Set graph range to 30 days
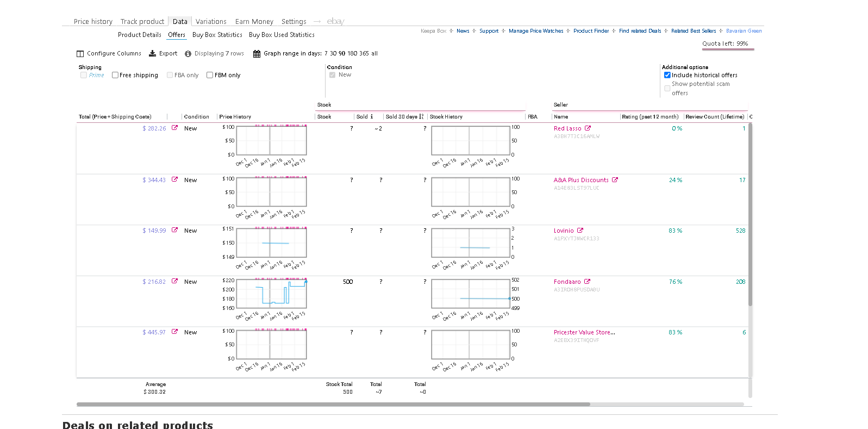Image resolution: width=868 pixels, height=429 pixels. point(333,53)
